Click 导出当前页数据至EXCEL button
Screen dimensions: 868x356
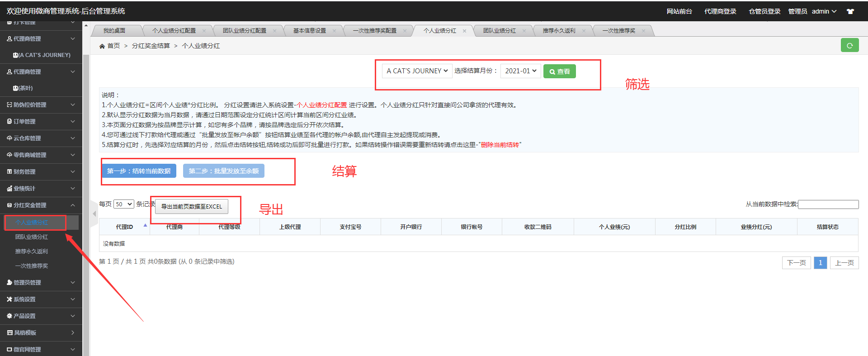point(192,207)
